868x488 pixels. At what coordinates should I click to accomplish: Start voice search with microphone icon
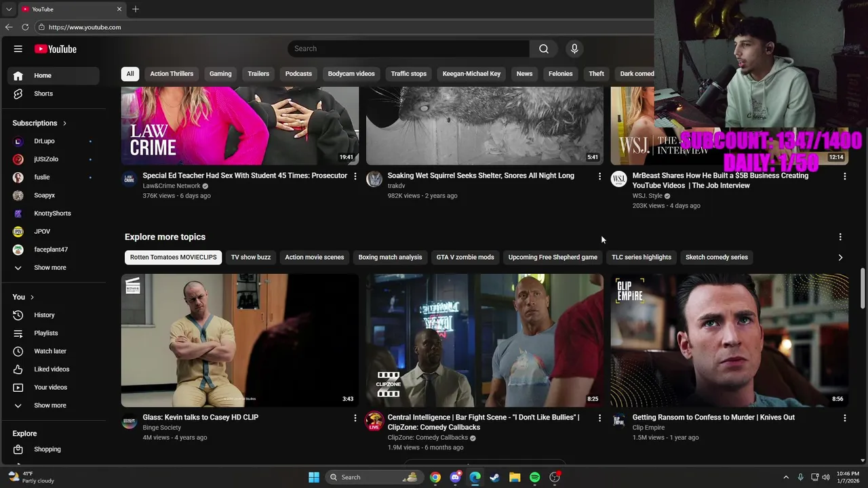574,49
